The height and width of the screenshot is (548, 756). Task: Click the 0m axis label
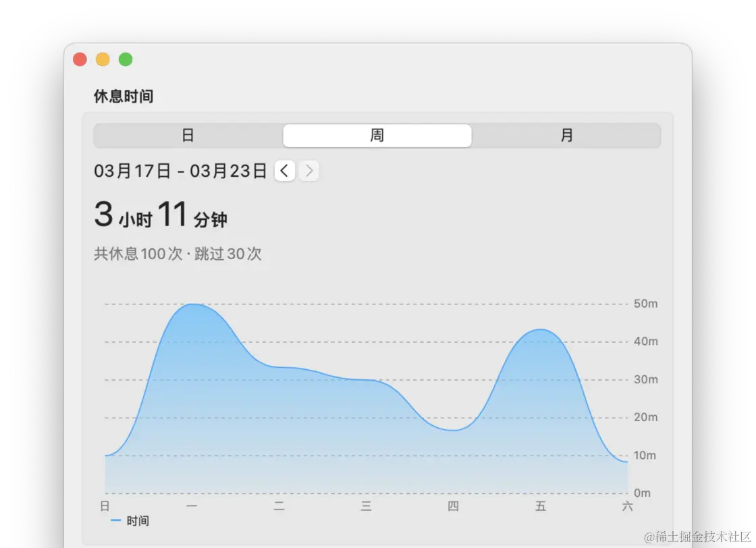point(642,493)
